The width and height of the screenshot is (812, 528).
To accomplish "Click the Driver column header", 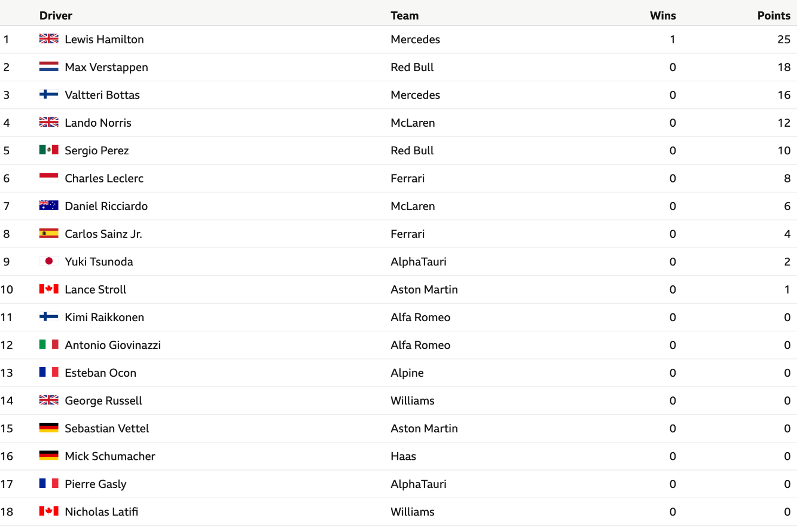I will [56, 16].
